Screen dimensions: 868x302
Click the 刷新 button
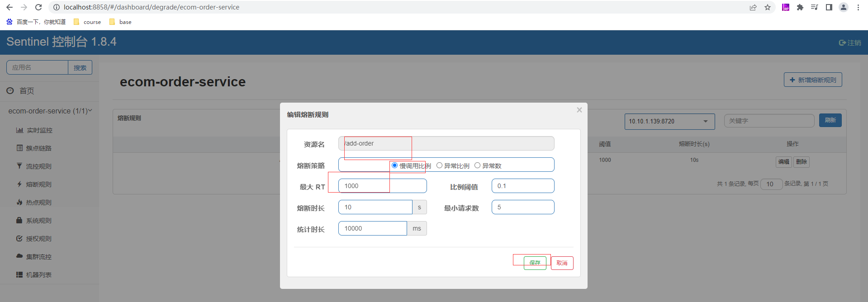click(830, 120)
